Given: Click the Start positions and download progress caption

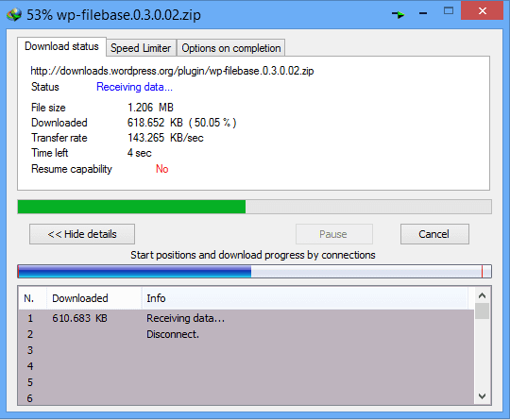Looking at the screenshot, I should [x=253, y=255].
